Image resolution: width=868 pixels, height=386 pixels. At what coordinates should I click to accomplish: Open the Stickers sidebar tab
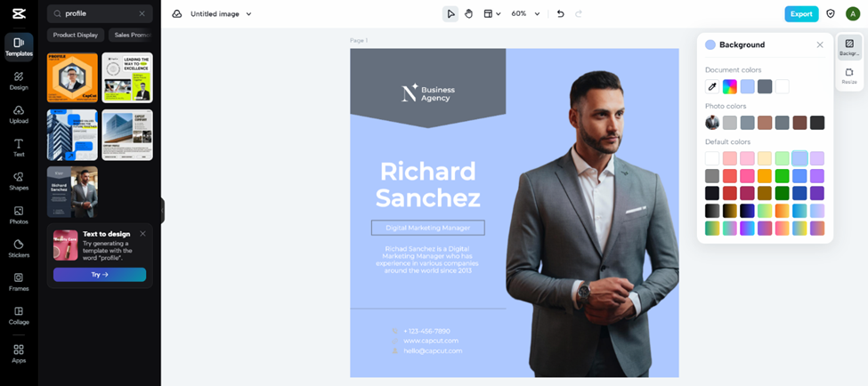19,248
